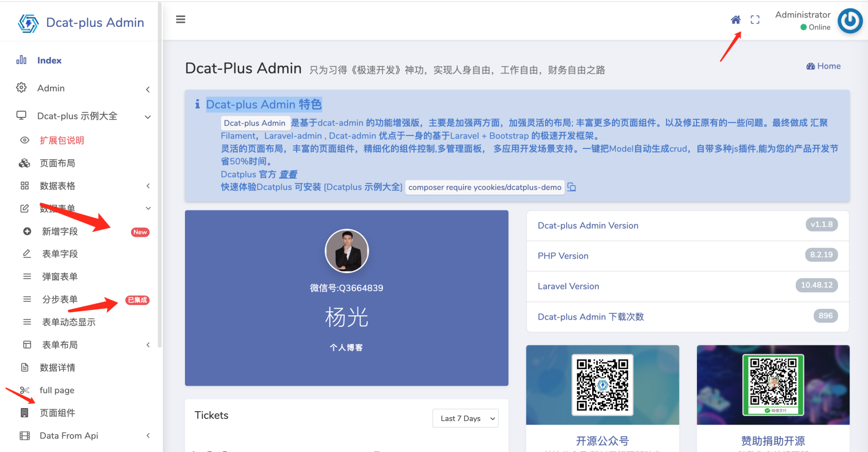Screen dimensions: 868x452
Task: Open the 页面组件 menu item
Action: pos(57,413)
